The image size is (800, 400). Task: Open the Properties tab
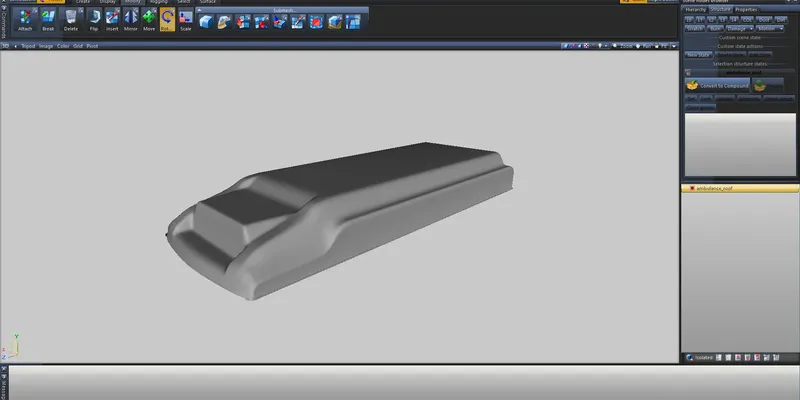(x=747, y=9)
